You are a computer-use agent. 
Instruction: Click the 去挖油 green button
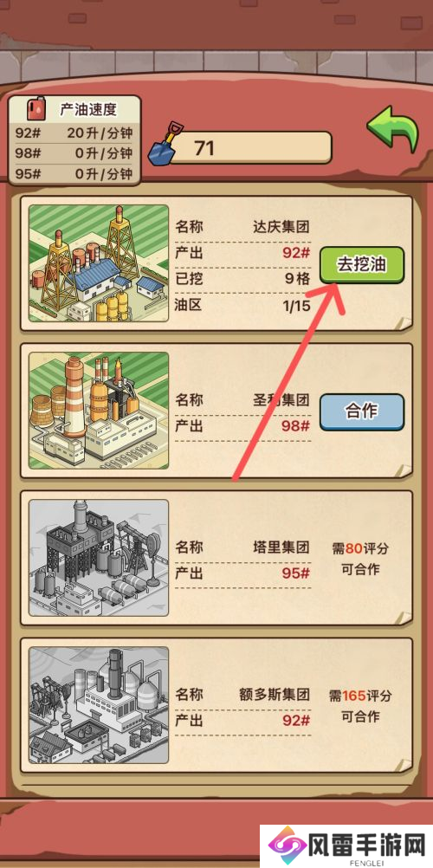[x=362, y=265]
